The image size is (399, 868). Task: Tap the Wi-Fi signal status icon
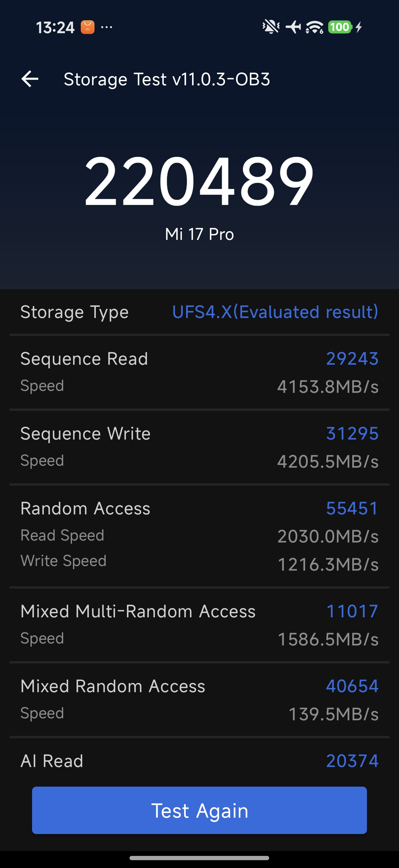[x=314, y=27]
